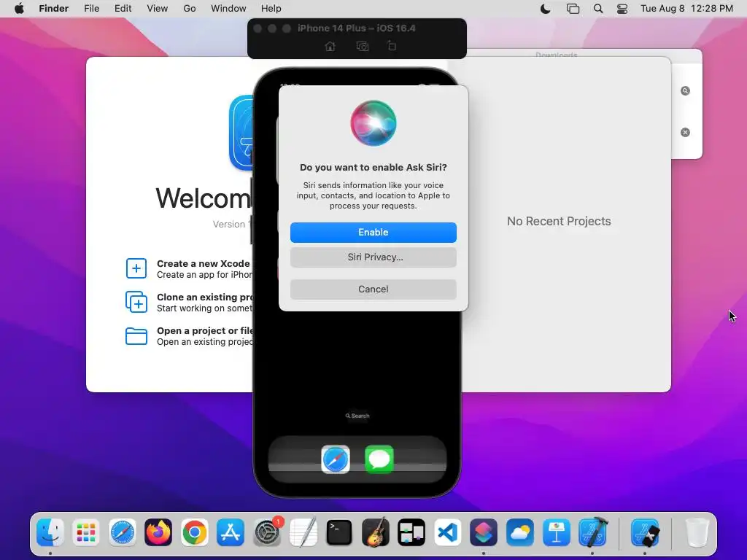Open Stage Manager windows icon in menu bar
Image resolution: width=747 pixels, height=560 pixels.
(573, 9)
